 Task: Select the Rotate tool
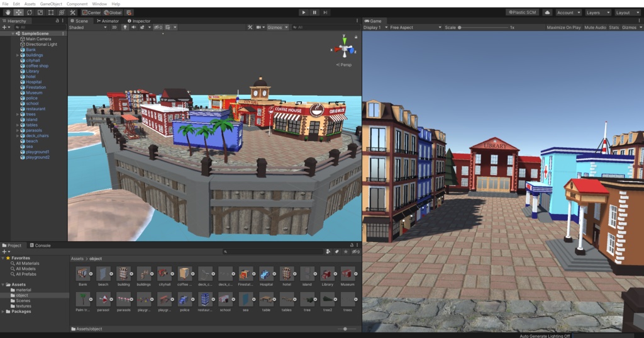(x=30, y=12)
